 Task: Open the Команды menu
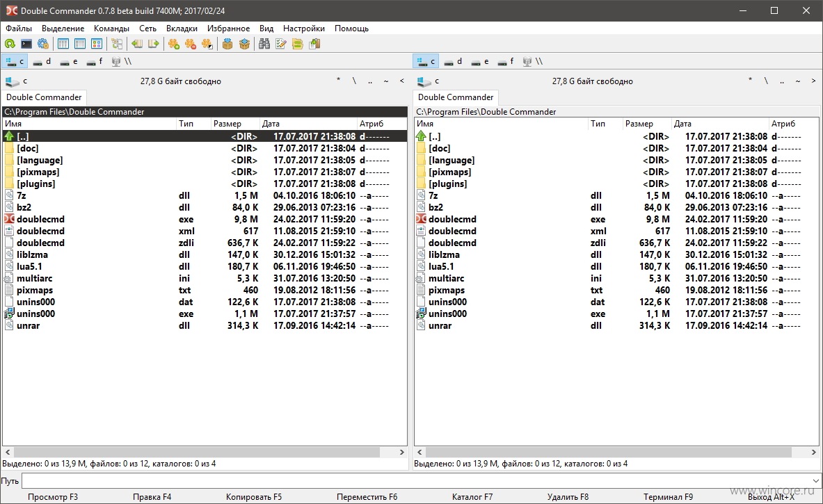tap(111, 29)
